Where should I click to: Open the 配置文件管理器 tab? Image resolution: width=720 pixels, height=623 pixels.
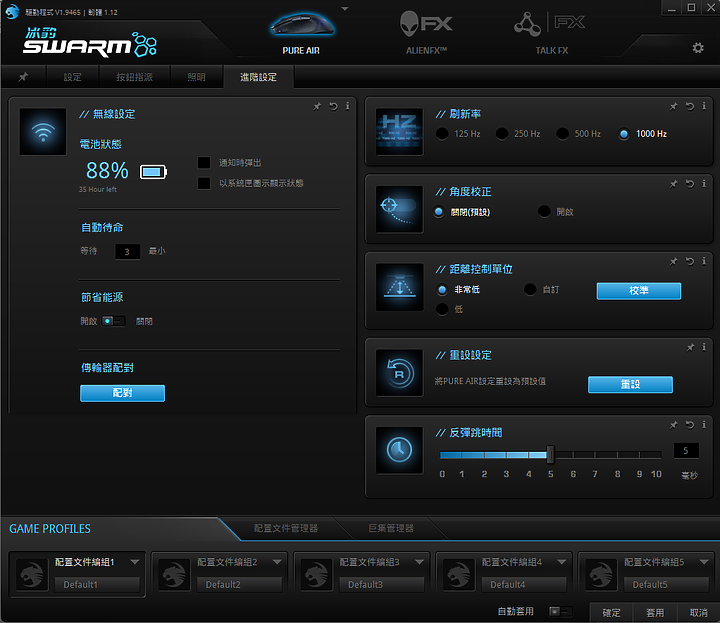(286, 528)
